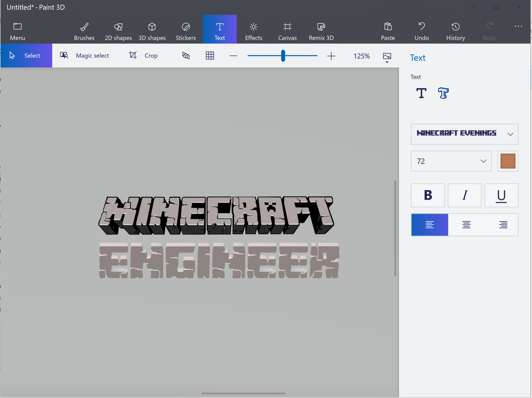Align text left

(430, 225)
